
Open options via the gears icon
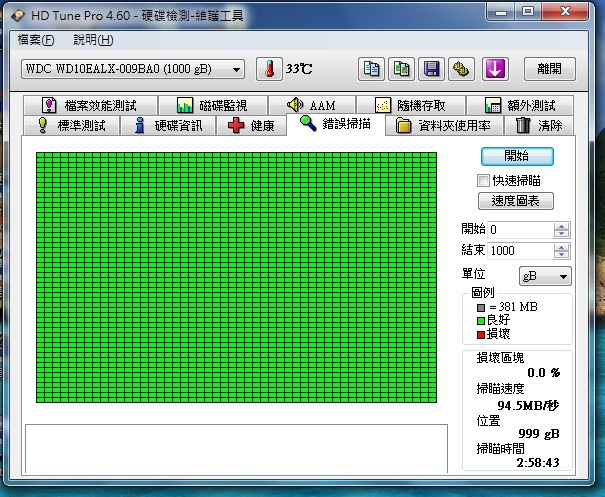[x=461, y=69]
